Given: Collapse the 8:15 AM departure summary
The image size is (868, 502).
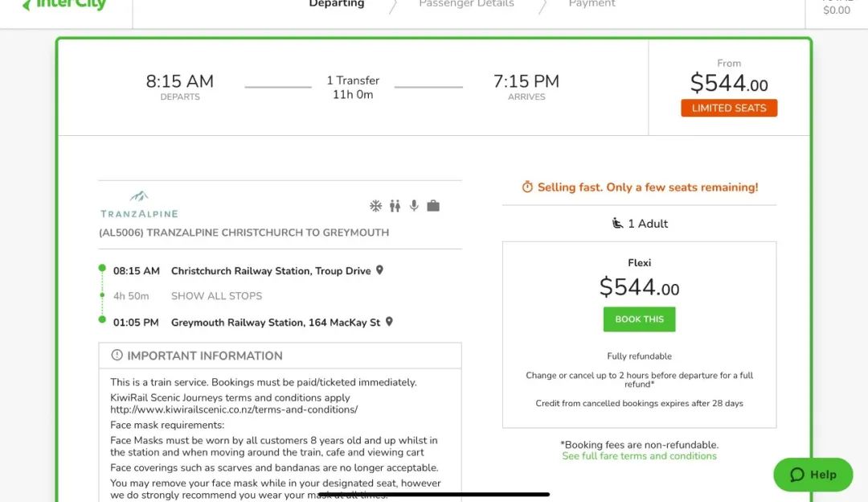Looking at the screenshot, I should (353, 87).
